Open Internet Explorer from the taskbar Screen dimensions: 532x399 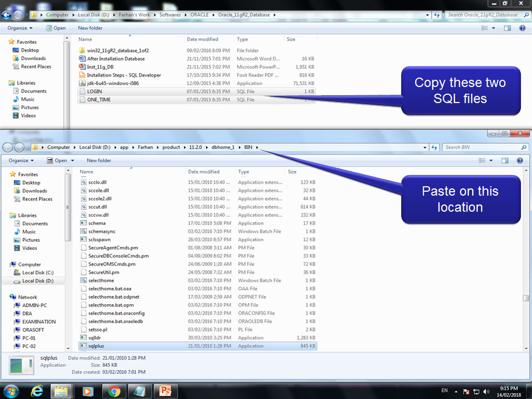[x=37, y=391]
